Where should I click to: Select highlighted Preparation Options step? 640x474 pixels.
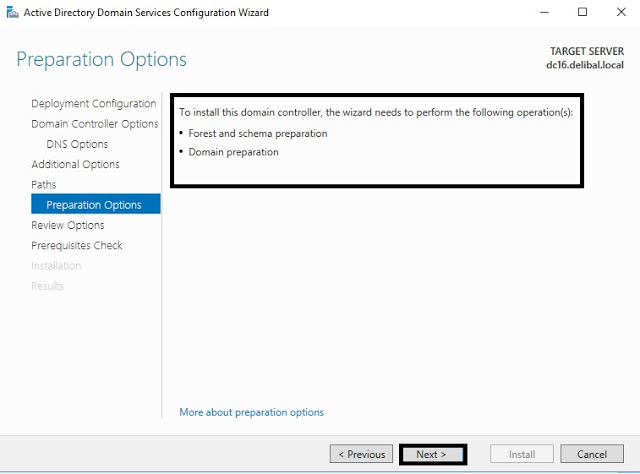[x=94, y=205]
